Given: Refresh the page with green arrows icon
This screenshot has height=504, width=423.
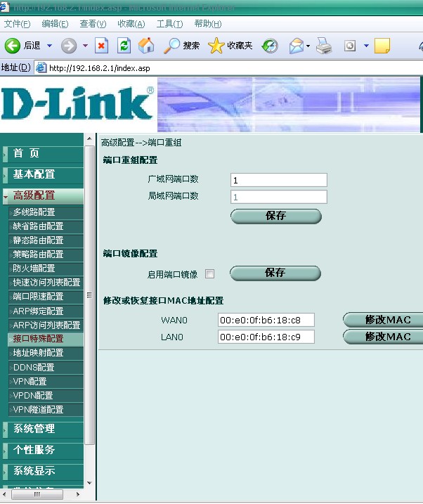Looking at the screenshot, I should pos(124,46).
